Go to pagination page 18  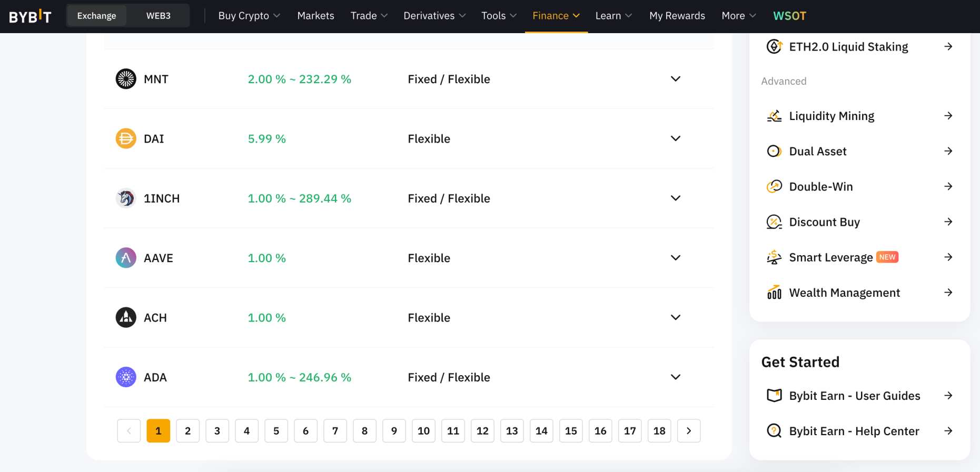point(660,431)
